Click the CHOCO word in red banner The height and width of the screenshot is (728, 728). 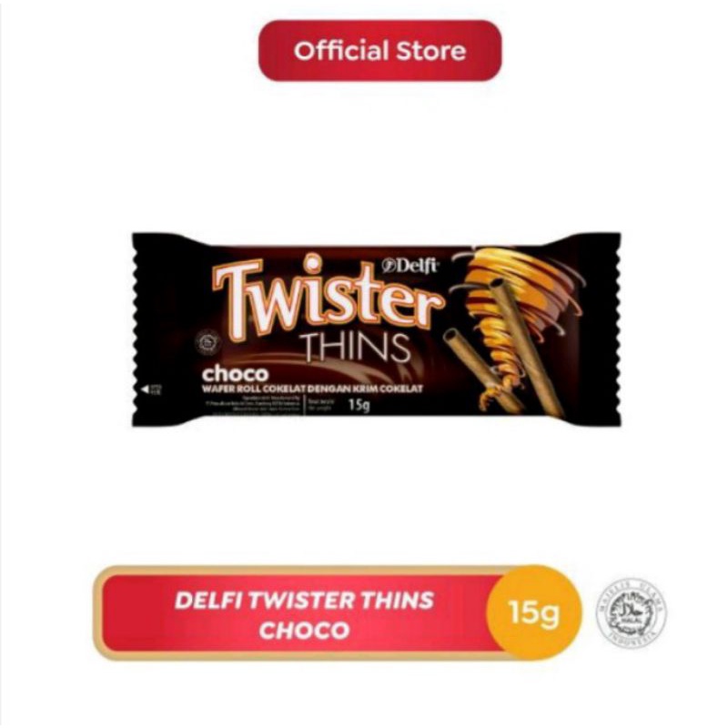tap(304, 631)
